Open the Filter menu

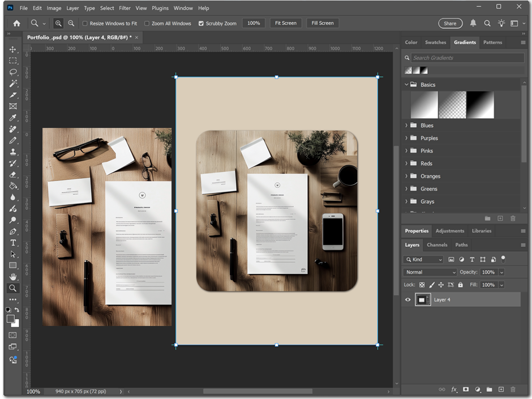click(x=125, y=8)
